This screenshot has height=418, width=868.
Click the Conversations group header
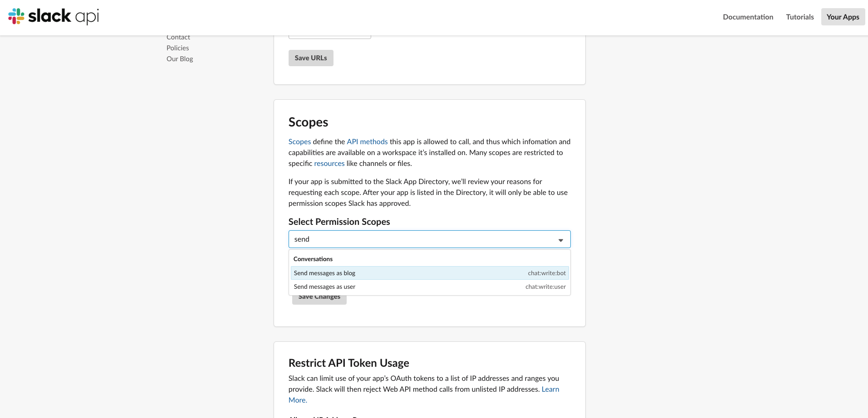click(x=313, y=259)
